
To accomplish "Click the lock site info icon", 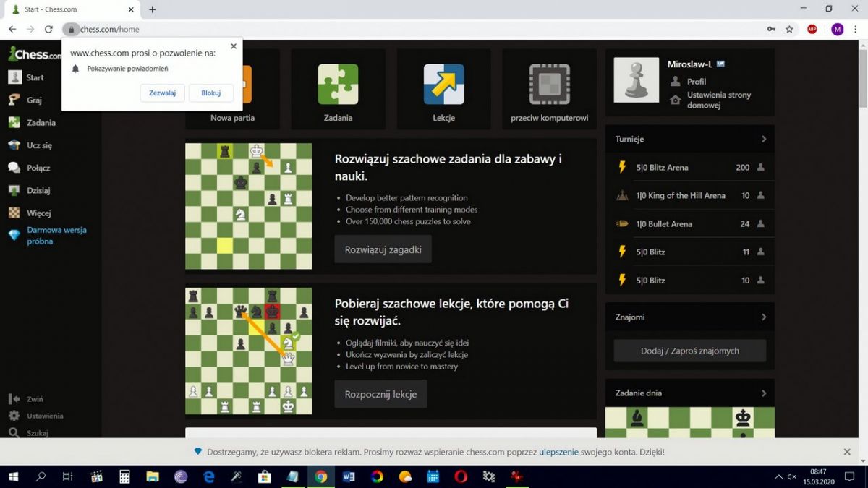I will 71,30.
